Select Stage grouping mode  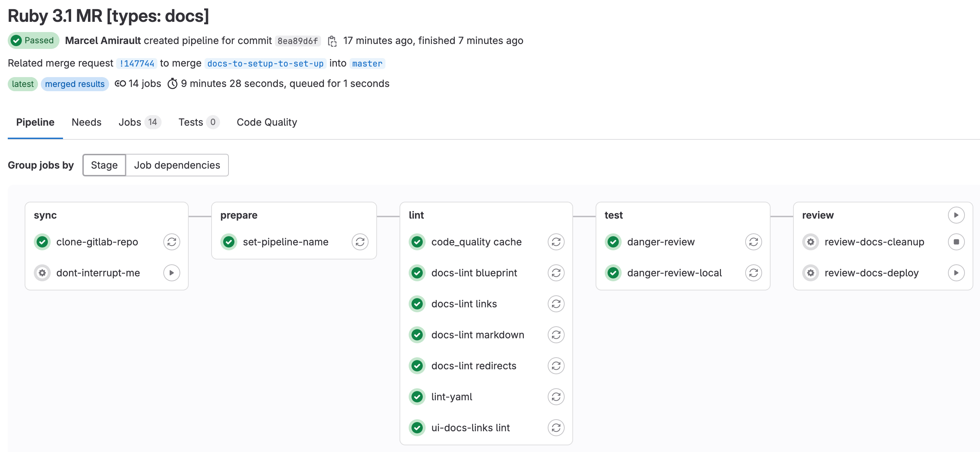[104, 165]
